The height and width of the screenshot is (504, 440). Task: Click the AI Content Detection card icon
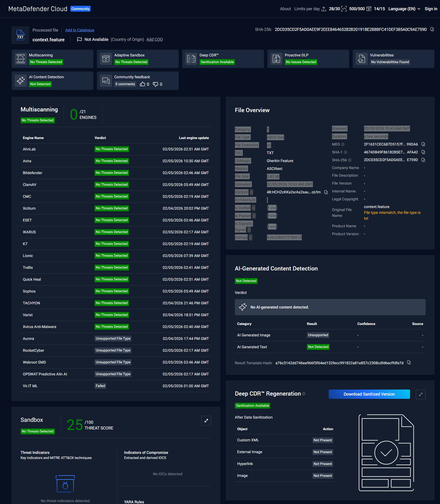[x=21, y=81]
